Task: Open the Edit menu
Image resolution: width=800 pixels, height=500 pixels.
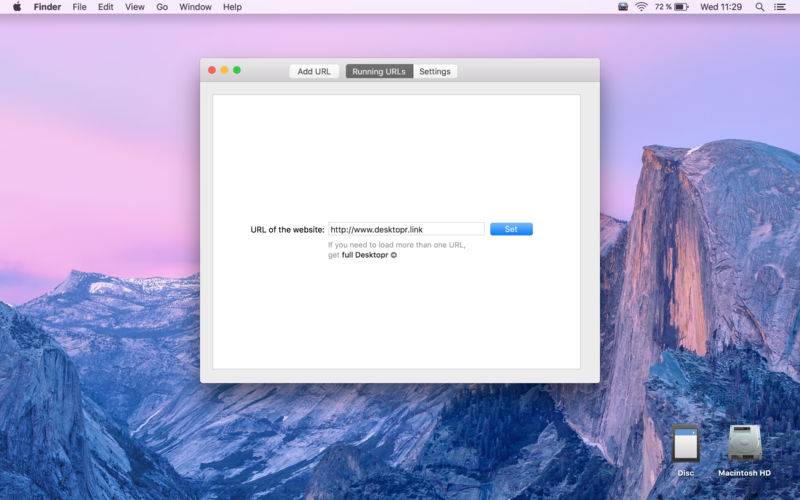Action: (x=106, y=7)
